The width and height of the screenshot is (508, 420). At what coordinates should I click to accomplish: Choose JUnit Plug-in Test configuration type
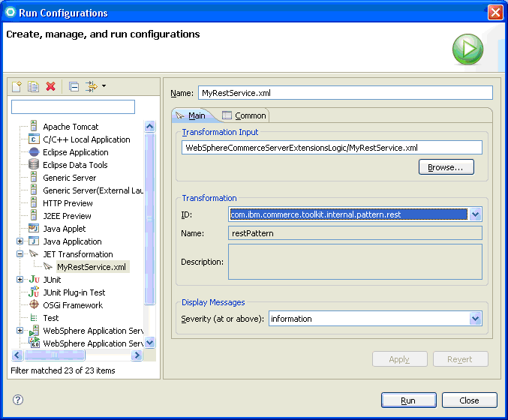pyautogui.click(x=74, y=292)
